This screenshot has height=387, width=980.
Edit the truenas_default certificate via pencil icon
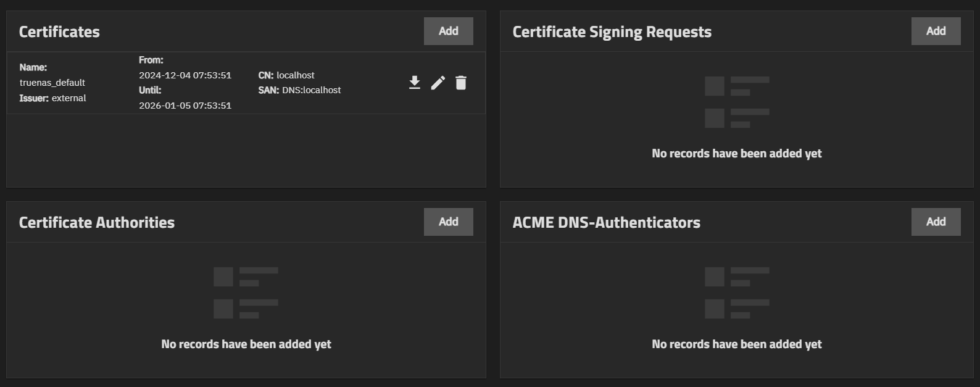tap(438, 83)
